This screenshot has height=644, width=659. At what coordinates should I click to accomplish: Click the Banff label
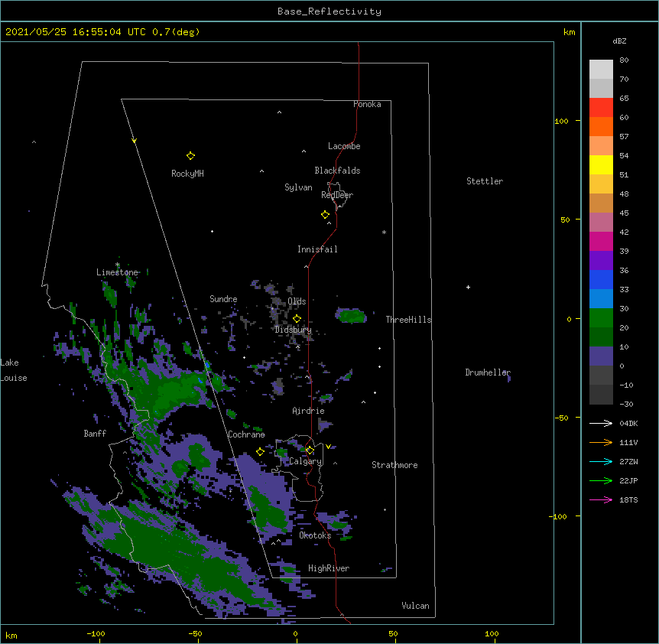click(95, 434)
